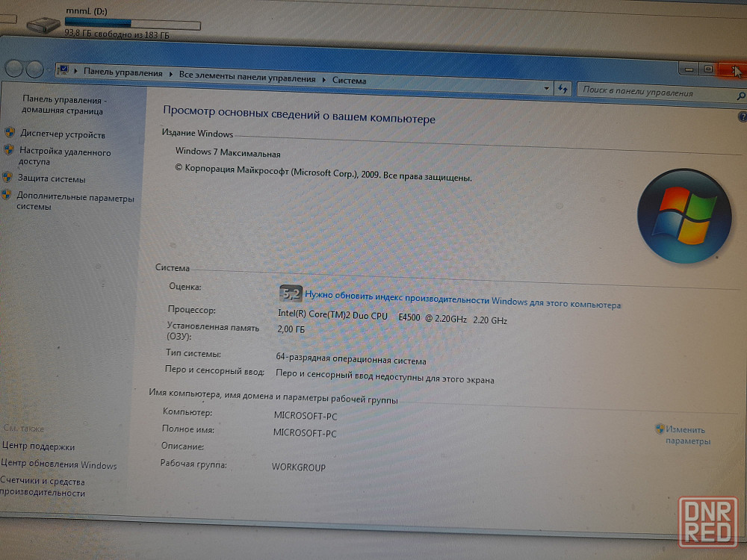Click the shield icon beside Настройка удаленного доступа
The image size is (747, 560).
pos(8,150)
